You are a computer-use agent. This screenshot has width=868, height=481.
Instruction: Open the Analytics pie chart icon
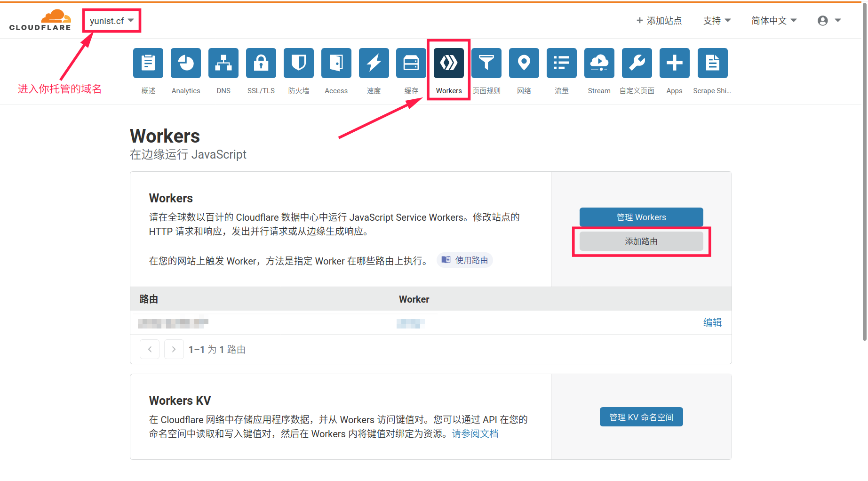click(186, 63)
